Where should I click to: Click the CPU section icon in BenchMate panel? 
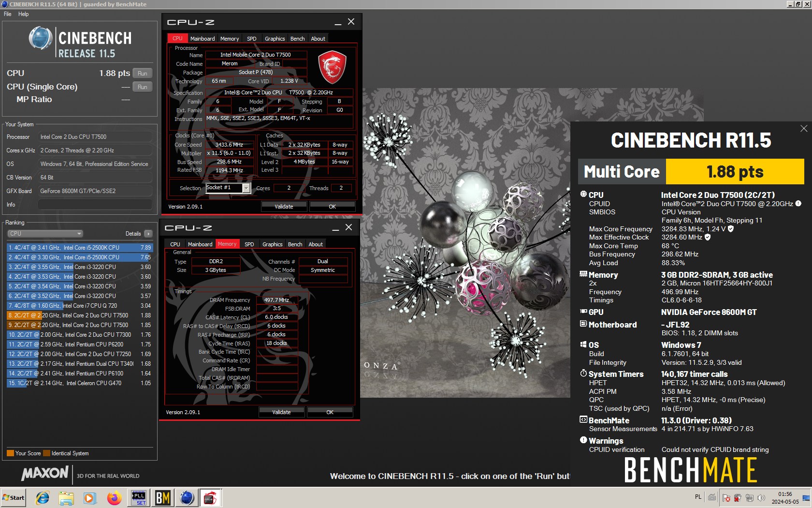[583, 194]
